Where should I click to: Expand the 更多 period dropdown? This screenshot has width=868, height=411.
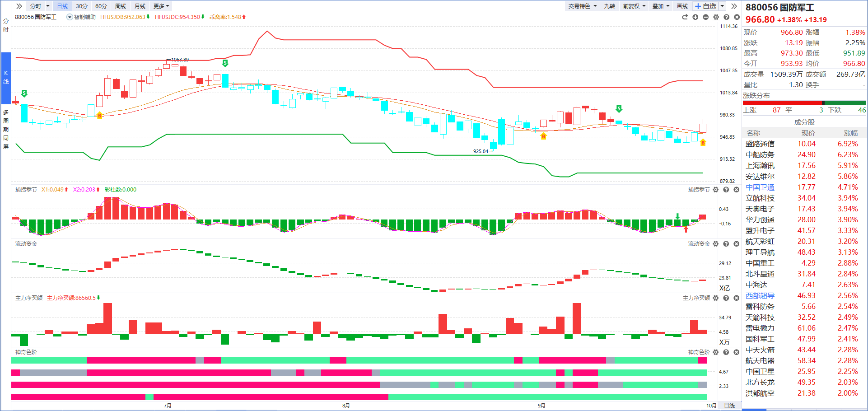point(161,6)
